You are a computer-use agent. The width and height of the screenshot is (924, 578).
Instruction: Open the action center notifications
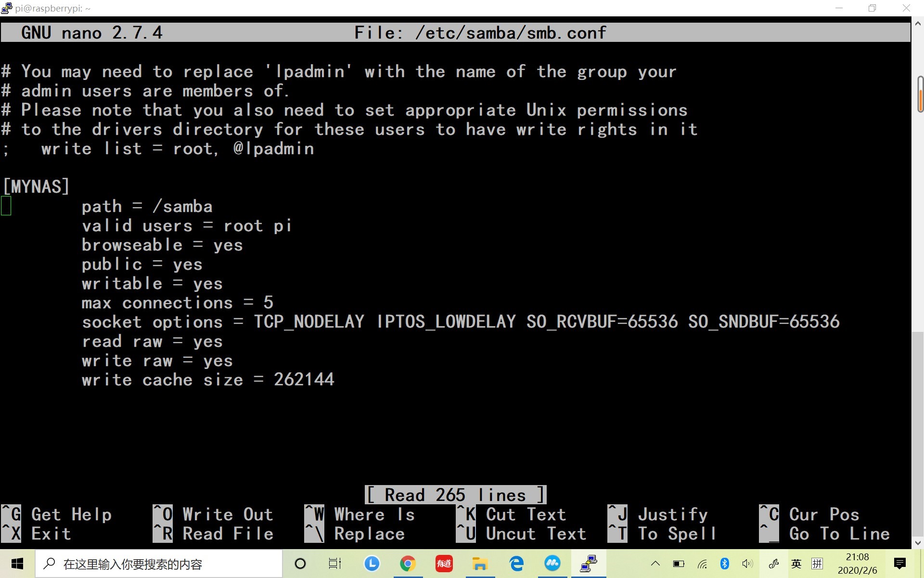(x=899, y=564)
